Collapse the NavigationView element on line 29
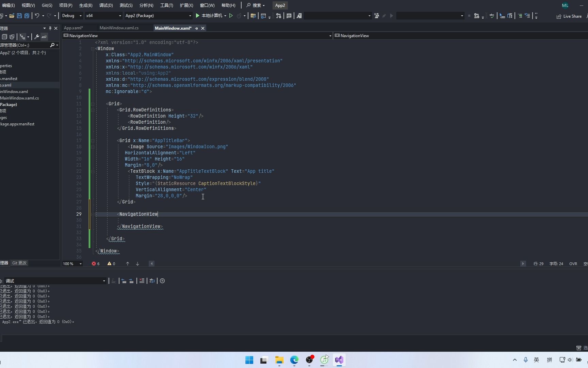The width and height of the screenshot is (588, 368). point(93,214)
